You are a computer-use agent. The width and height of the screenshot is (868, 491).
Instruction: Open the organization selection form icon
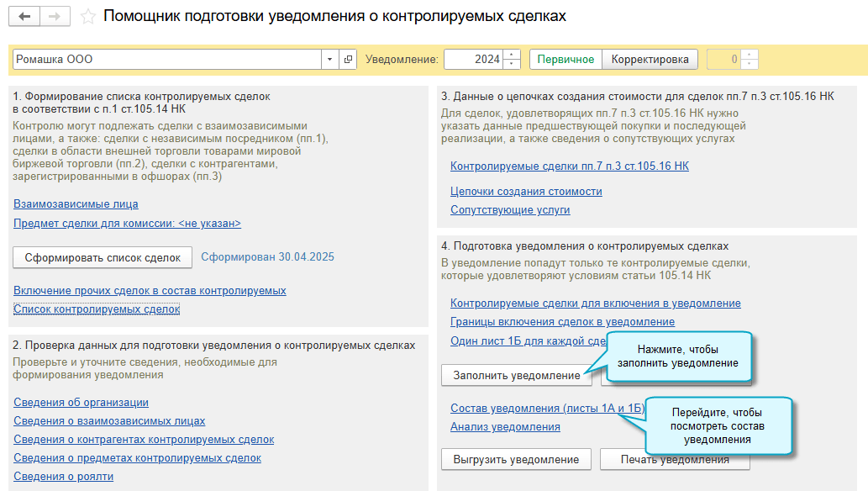coord(348,59)
